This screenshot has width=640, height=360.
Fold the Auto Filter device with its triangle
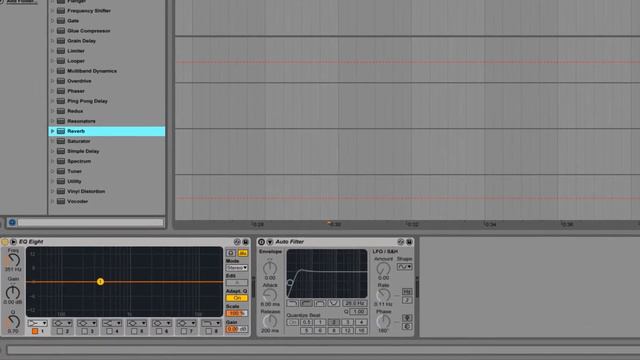point(270,242)
